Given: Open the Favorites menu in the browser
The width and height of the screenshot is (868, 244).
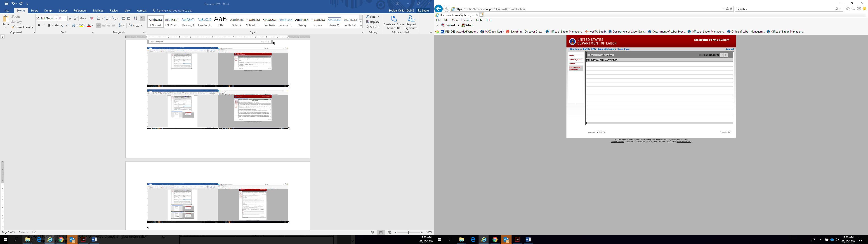Looking at the screenshot, I should [466, 20].
